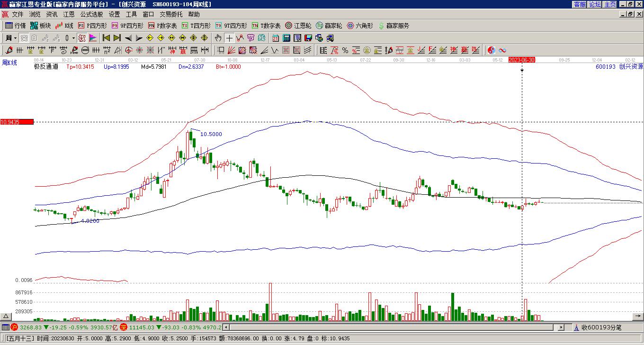644x345 pixels.
Task: Launch the 江恩轮 Gann wheel
Action: pos(298,26)
